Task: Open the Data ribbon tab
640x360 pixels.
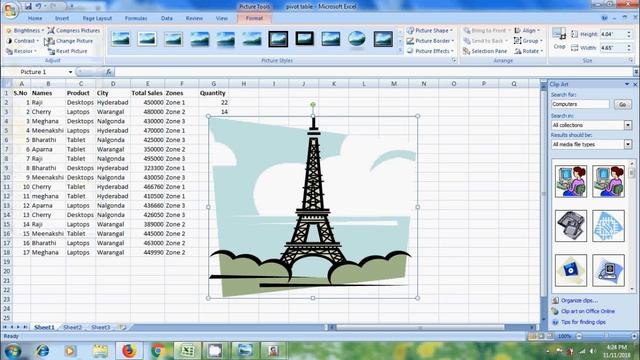Action: pos(167,18)
